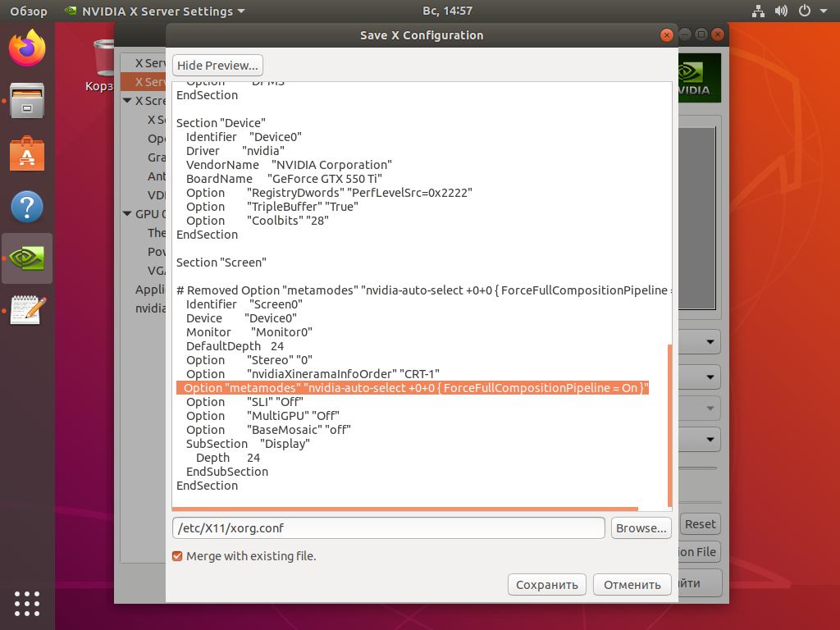Image resolution: width=840 pixels, height=630 pixels.
Task: Open Firefox from the dock
Action: click(27, 49)
